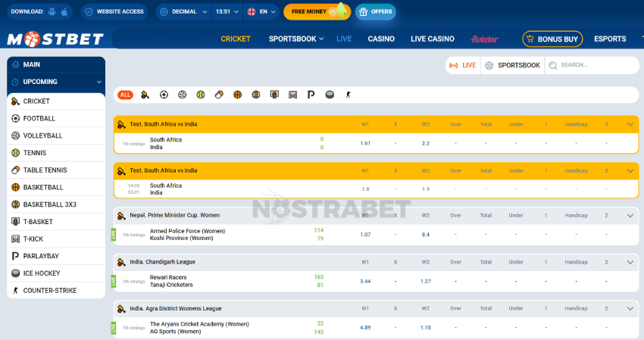Collapse the 14:00 Test South Africa vs India panel
The width and height of the screenshot is (644, 340).
[630, 171]
